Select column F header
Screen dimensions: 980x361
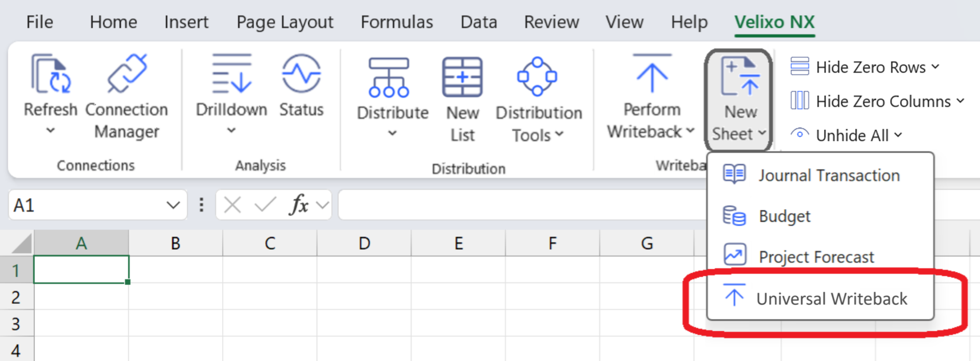pyautogui.click(x=553, y=243)
